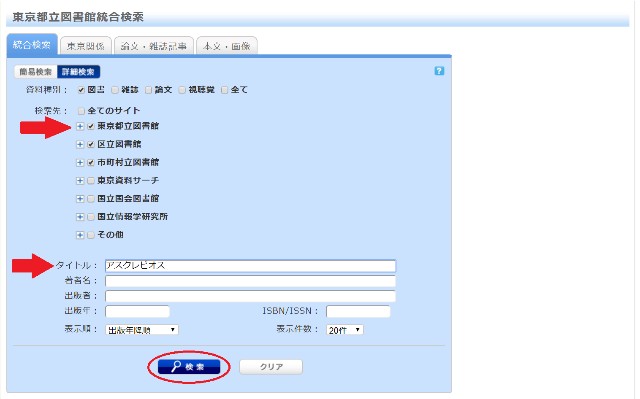This screenshot has width=640, height=399.
Task: Check the 視聴覚 material type checkbox
Action: pos(182,90)
